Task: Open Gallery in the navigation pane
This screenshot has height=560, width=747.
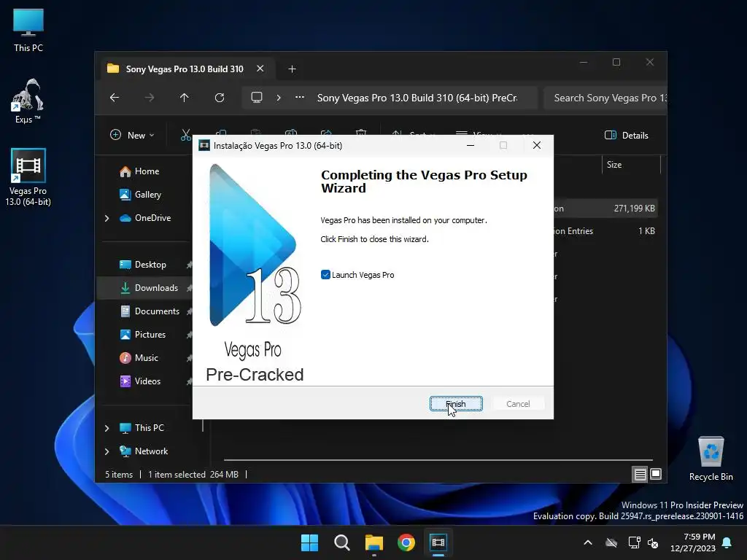Action: pos(147,195)
